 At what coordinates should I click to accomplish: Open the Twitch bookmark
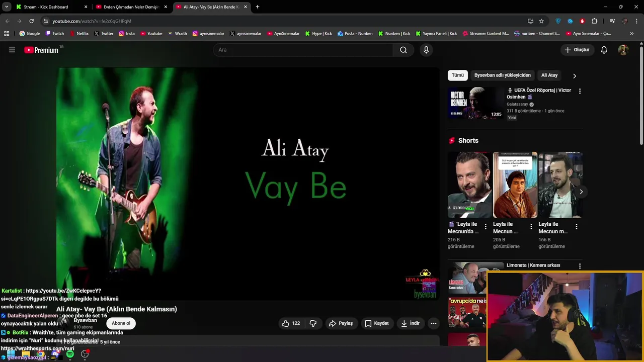coord(55,34)
